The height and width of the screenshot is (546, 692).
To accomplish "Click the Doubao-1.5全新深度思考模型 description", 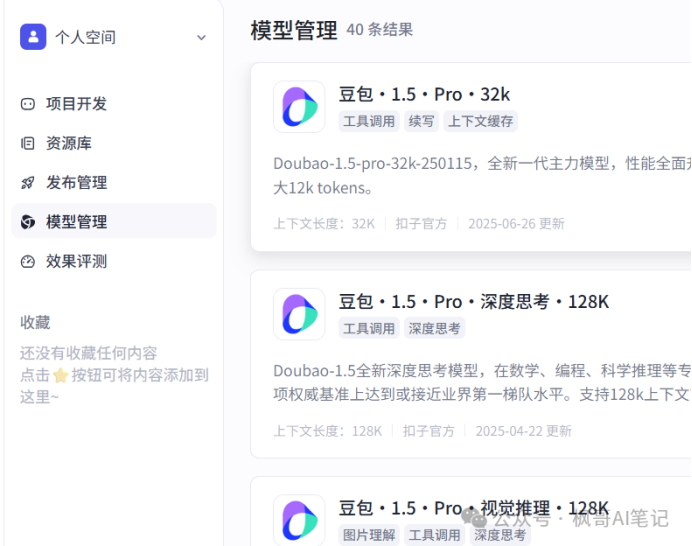I will pos(482,382).
